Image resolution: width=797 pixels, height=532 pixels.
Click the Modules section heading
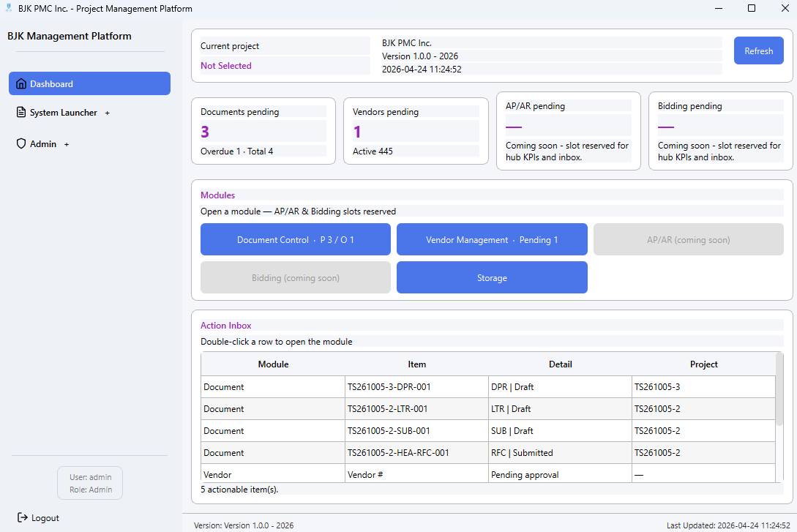[x=217, y=195]
